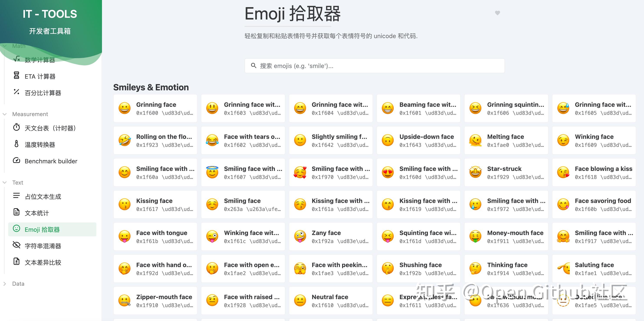This screenshot has width=644, height=321.
Task: Collapse the Measurement section in sidebar
Action: pyautogui.click(x=5, y=114)
